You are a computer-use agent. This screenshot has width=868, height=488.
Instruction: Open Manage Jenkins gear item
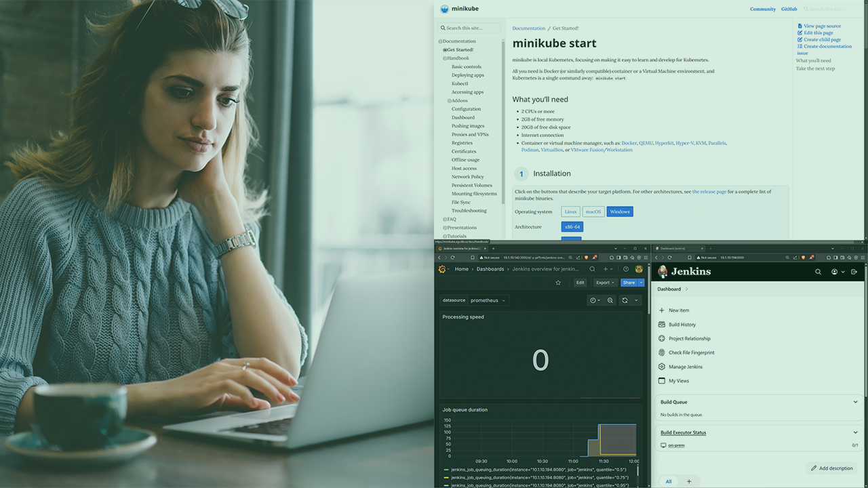point(685,367)
